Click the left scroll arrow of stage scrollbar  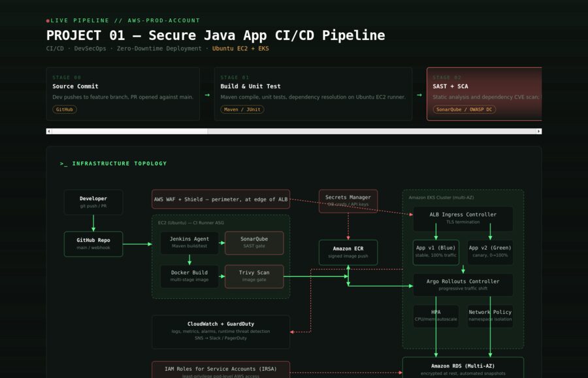[x=49, y=131]
